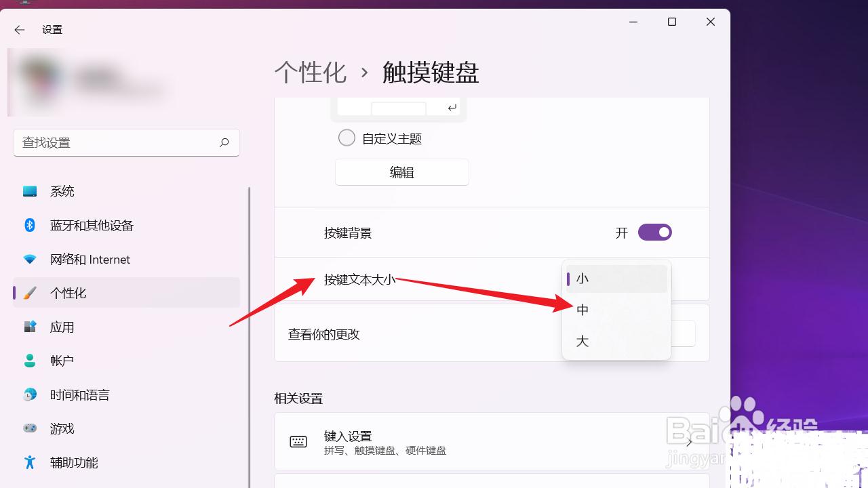This screenshot has width=868, height=488.
Task: Turn off the 按键背景 switch
Action: (654, 232)
